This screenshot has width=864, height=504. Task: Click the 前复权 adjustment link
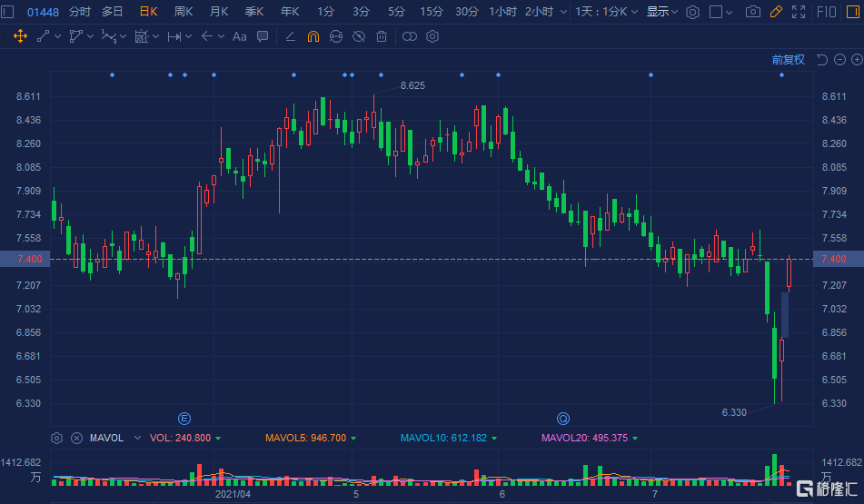tap(788, 60)
